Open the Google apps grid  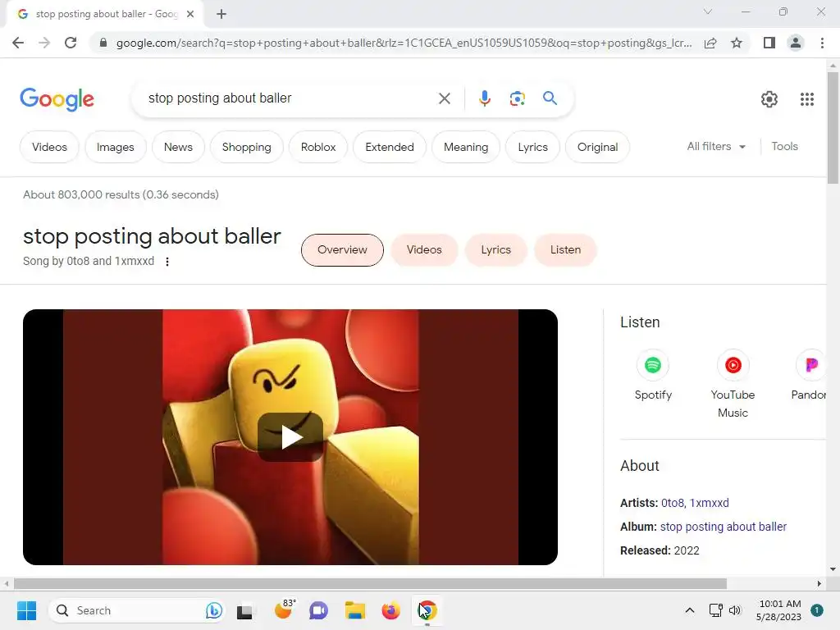[x=807, y=99]
